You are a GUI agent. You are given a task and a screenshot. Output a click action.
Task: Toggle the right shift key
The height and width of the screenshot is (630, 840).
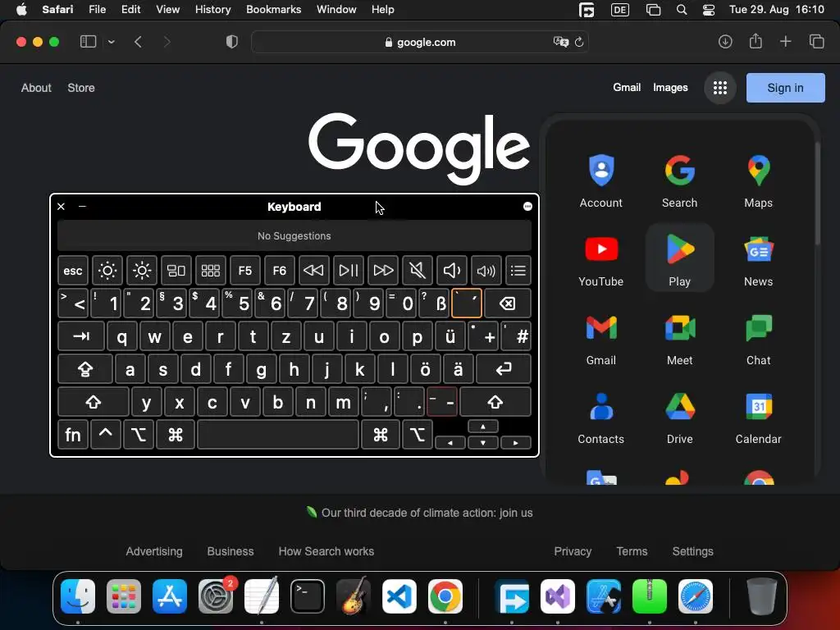[495, 402]
